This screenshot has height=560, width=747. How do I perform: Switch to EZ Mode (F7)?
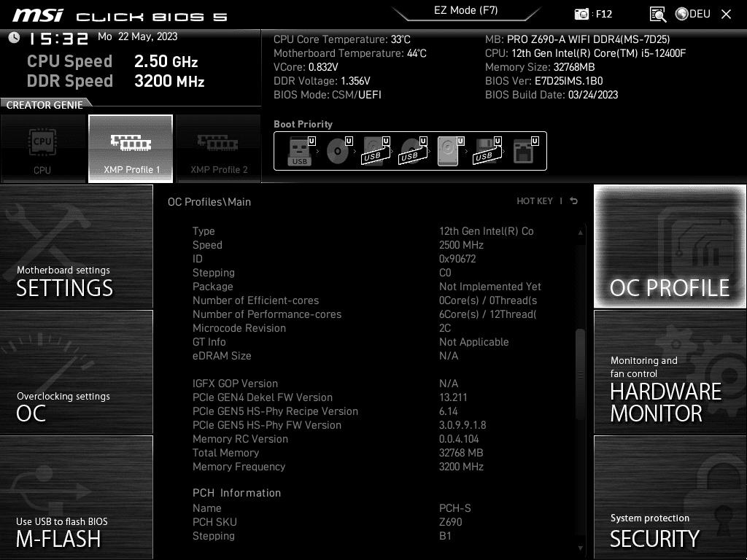pos(466,11)
